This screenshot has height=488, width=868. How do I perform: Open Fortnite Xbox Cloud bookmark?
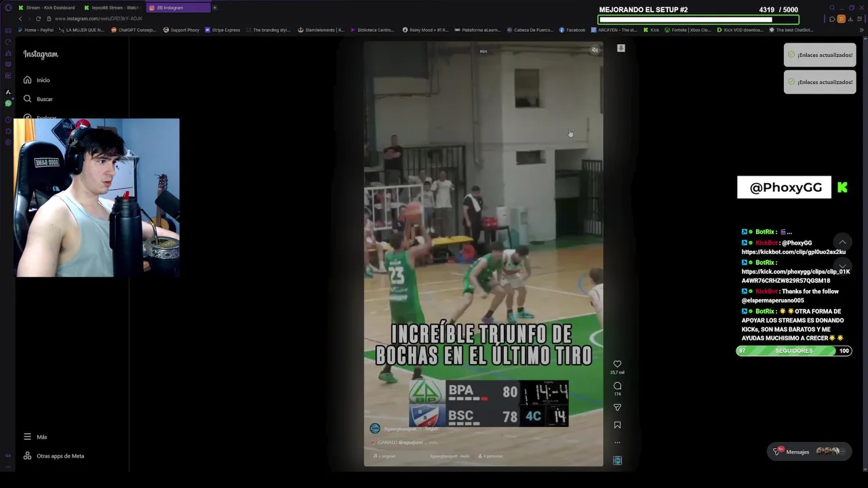coord(688,30)
